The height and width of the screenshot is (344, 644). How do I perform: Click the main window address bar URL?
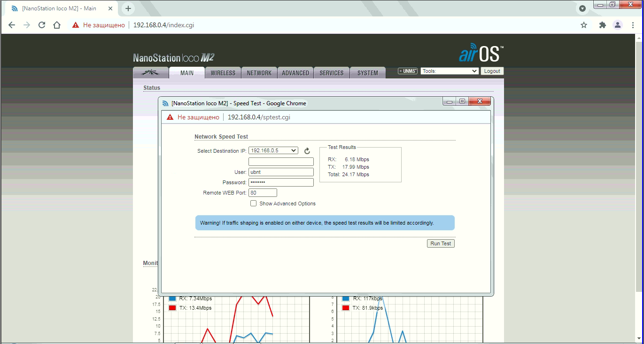coord(163,25)
